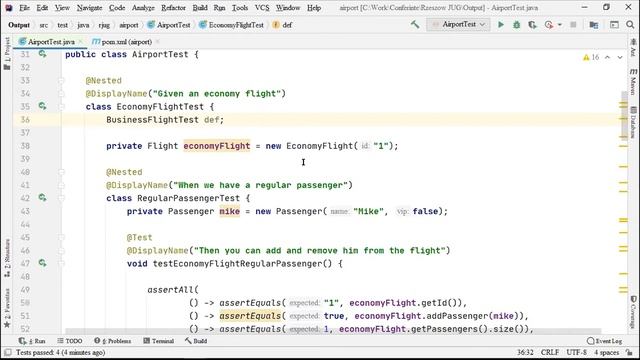Open Search Everywhere magnifier icon
The image size is (640, 360).
[x=630, y=25]
